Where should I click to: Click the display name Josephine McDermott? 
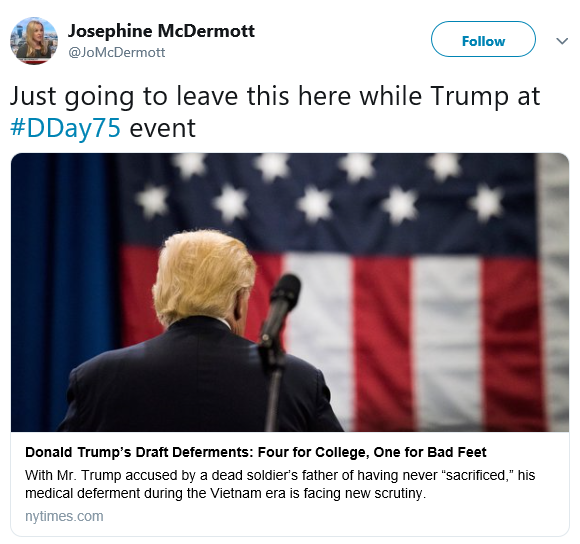(x=161, y=31)
